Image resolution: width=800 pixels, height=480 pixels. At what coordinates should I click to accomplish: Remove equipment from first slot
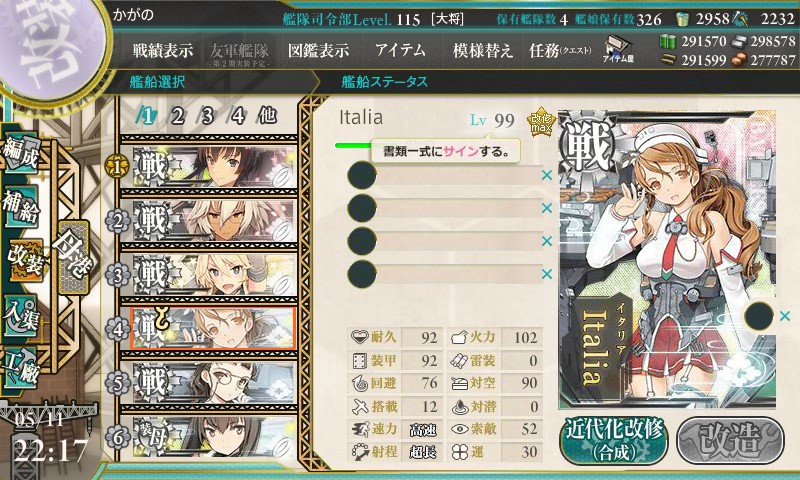(547, 175)
